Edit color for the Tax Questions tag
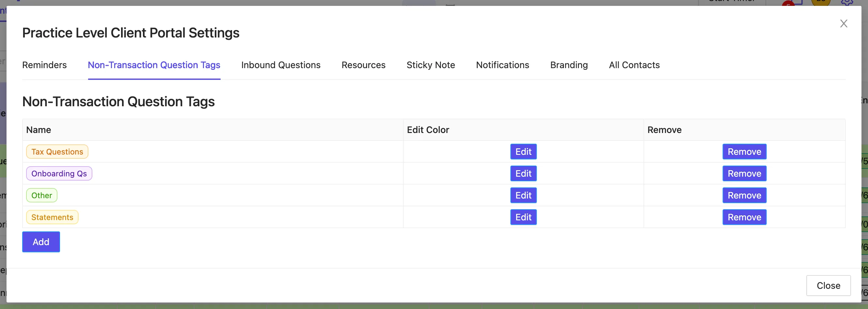868x309 pixels. pos(523,152)
